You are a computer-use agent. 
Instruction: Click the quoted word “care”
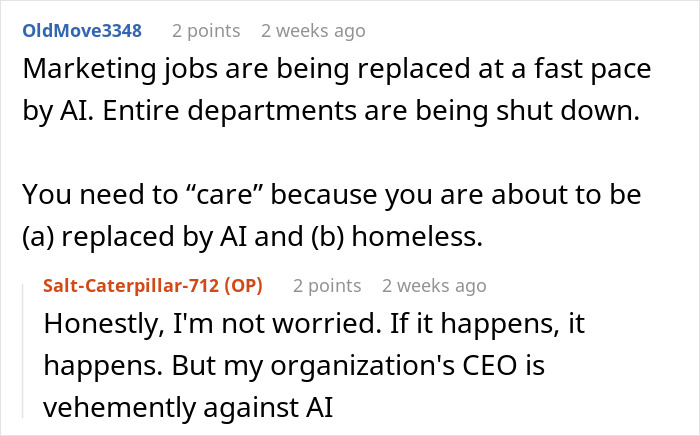tap(224, 195)
